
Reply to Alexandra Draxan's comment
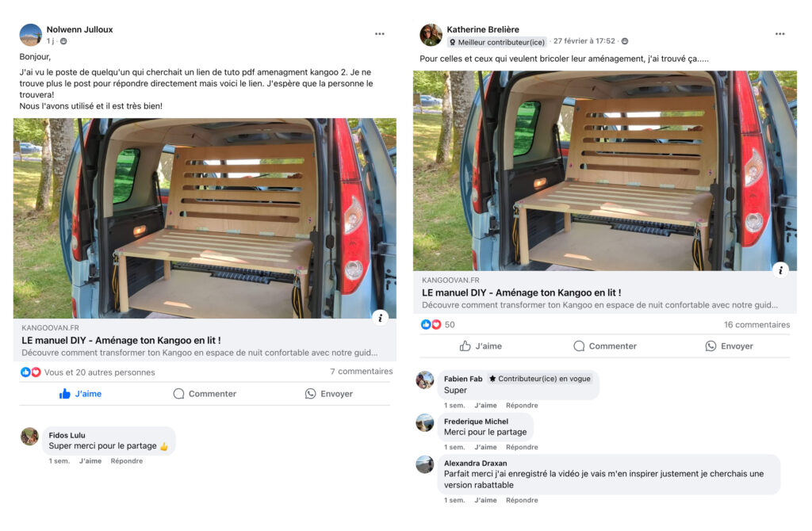pyautogui.click(x=522, y=500)
